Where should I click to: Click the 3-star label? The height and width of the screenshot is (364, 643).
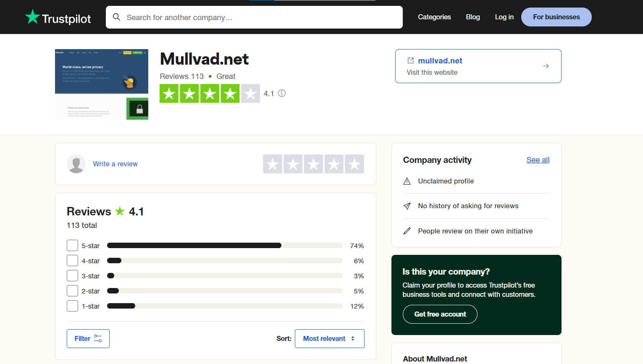(90, 276)
